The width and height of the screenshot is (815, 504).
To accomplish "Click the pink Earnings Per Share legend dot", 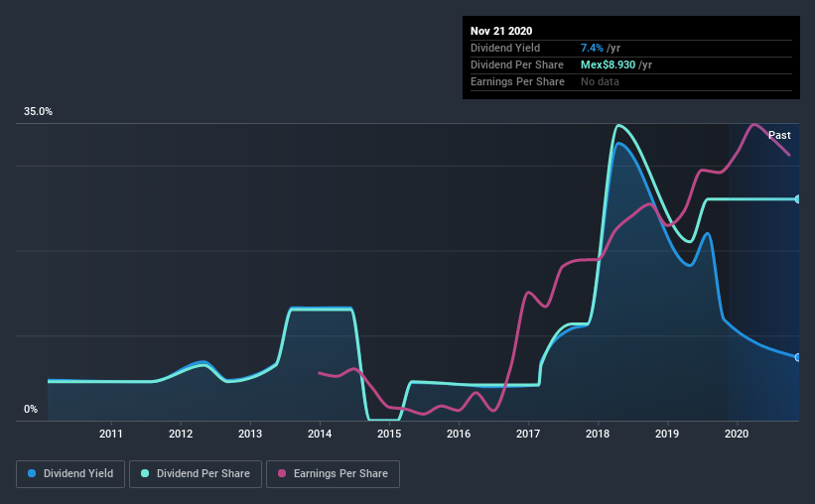I will 282,473.
